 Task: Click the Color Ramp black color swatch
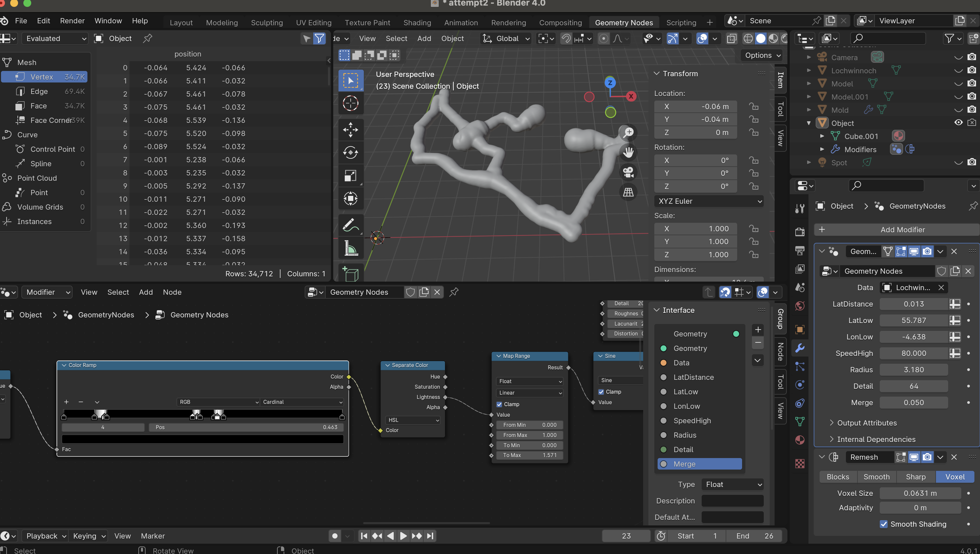203,439
